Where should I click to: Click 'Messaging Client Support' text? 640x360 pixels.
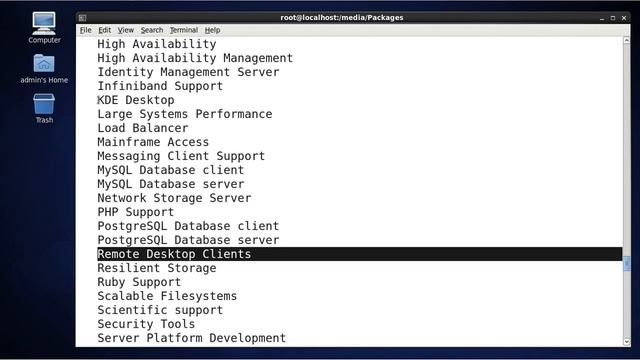click(x=181, y=156)
